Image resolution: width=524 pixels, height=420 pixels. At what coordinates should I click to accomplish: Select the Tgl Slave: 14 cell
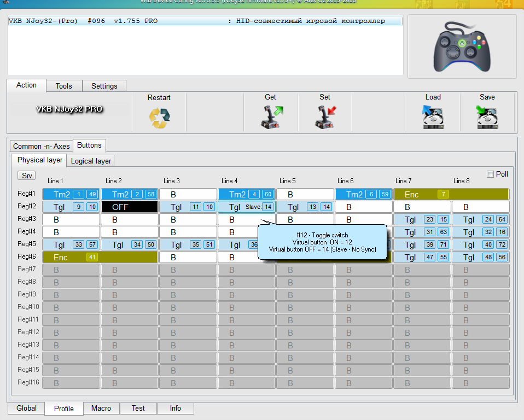click(247, 207)
